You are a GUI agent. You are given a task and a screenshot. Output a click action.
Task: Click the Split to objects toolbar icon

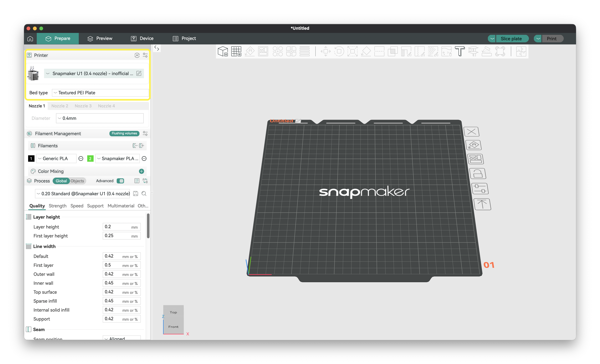(x=278, y=51)
